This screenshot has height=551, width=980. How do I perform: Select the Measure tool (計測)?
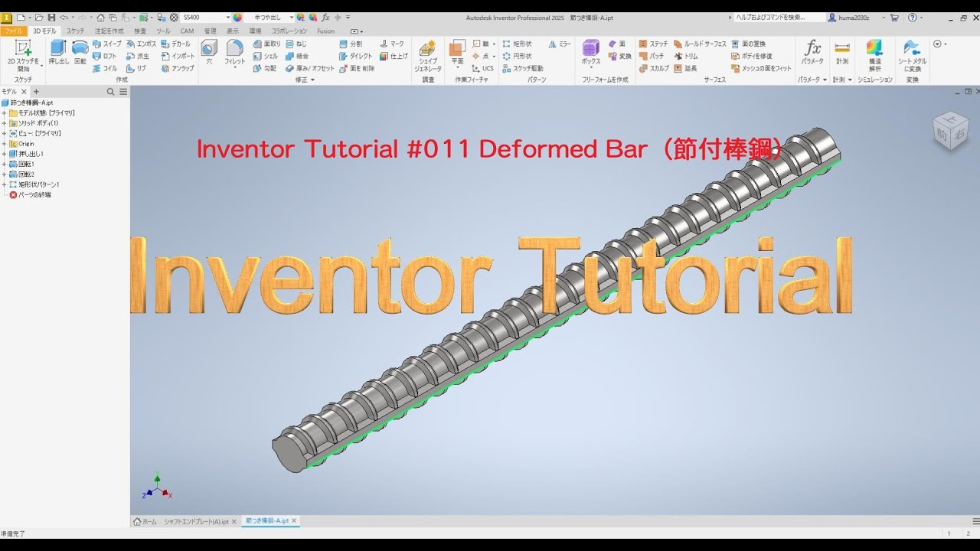[842, 52]
